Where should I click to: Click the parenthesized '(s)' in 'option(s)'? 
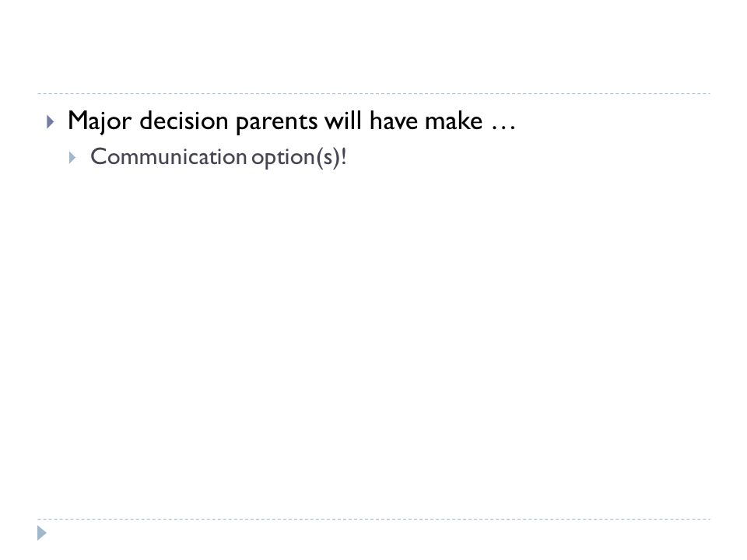[328, 158]
